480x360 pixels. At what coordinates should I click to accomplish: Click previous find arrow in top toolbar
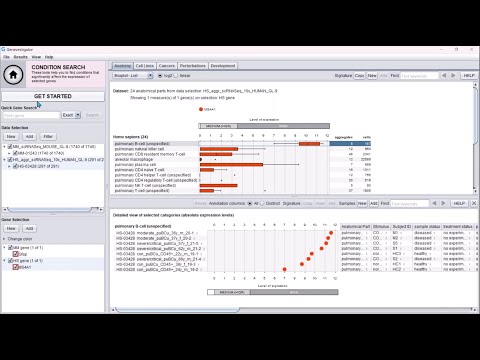click(x=444, y=76)
